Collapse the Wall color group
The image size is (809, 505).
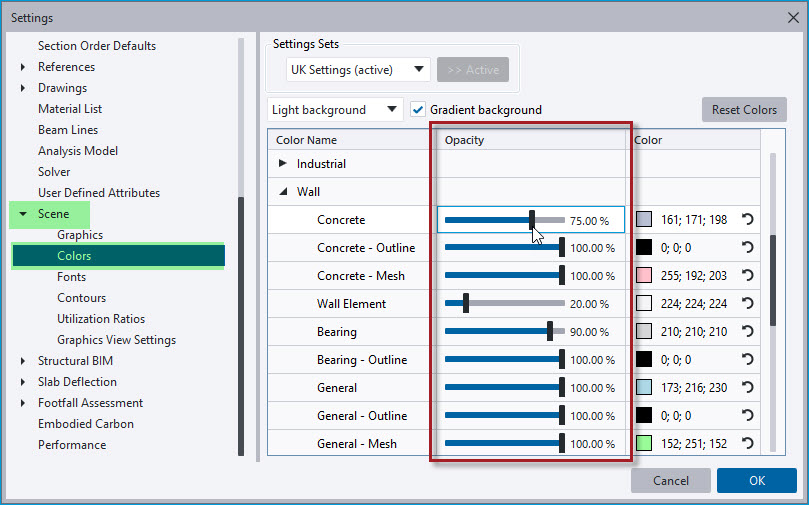tap(283, 191)
